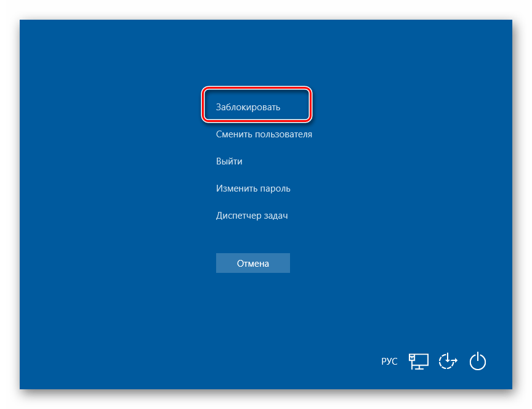Viewport: 532px width, 409px height.
Task: Launch Диспетчер задач
Action: pyautogui.click(x=252, y=216)
